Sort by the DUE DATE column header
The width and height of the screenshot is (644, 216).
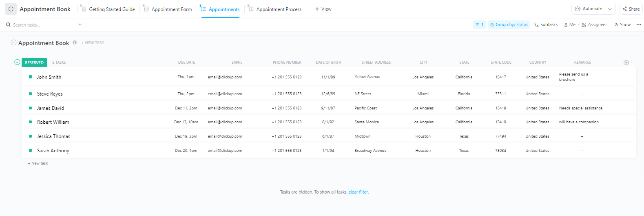tap(186, 62)
